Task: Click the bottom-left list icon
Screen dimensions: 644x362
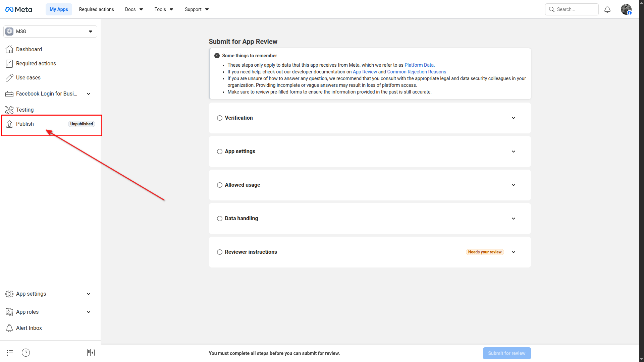Action: (x=10, y=353)
